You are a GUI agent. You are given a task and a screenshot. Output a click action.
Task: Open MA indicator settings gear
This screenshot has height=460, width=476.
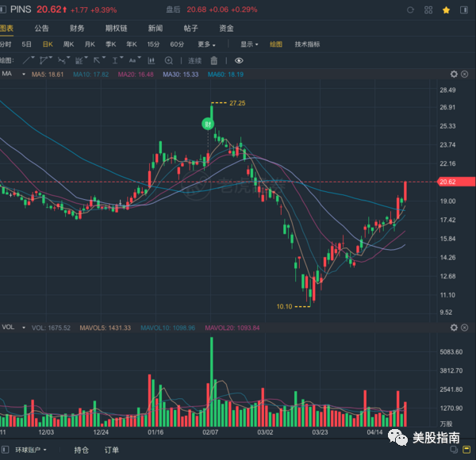click(x=455, y=74)
